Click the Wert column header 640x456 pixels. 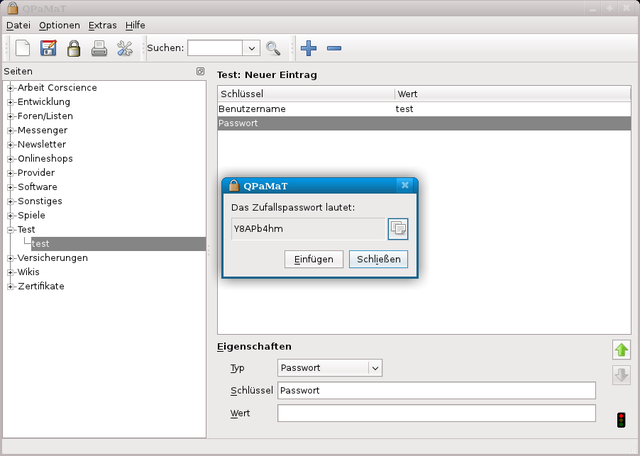click(x=513, y=94)
